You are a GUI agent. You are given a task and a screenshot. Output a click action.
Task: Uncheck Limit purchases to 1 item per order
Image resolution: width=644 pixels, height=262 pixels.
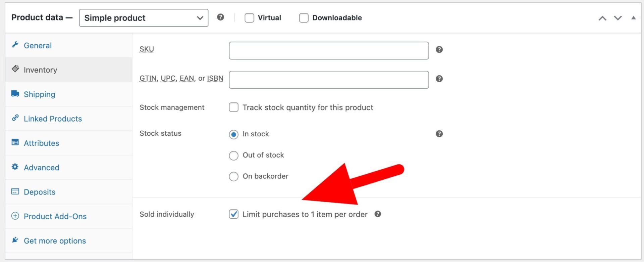click(233, 214)
